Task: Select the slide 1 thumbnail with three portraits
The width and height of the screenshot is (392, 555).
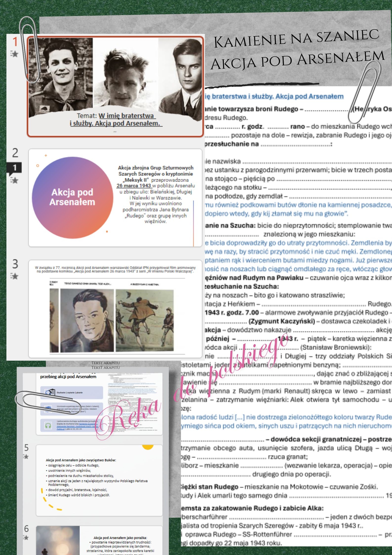Action: (x=116, y=87)
